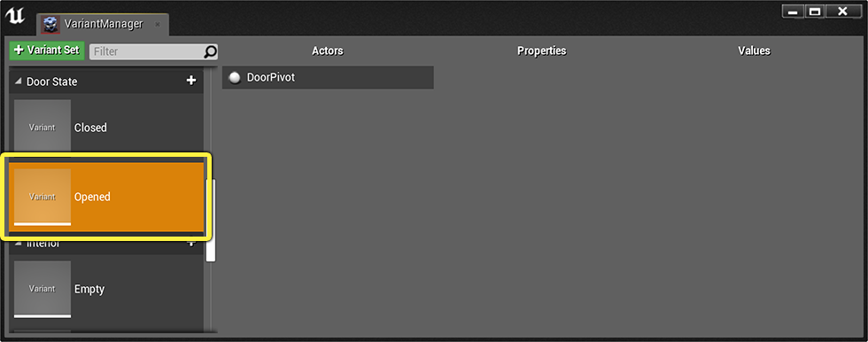Screen dimensions: 868x342
Task: Click the plus icon beside Interior set
Action: [191, 243]
